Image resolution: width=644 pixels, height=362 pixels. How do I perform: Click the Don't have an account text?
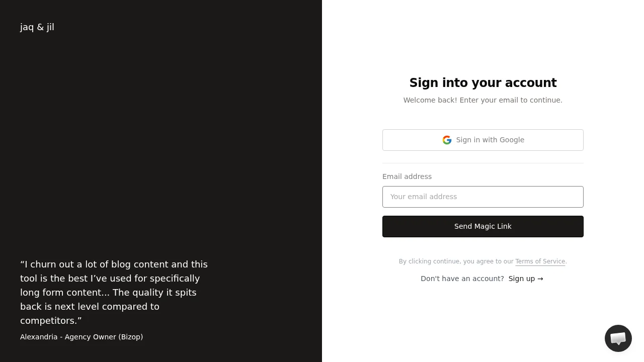(x=462, y=279)
